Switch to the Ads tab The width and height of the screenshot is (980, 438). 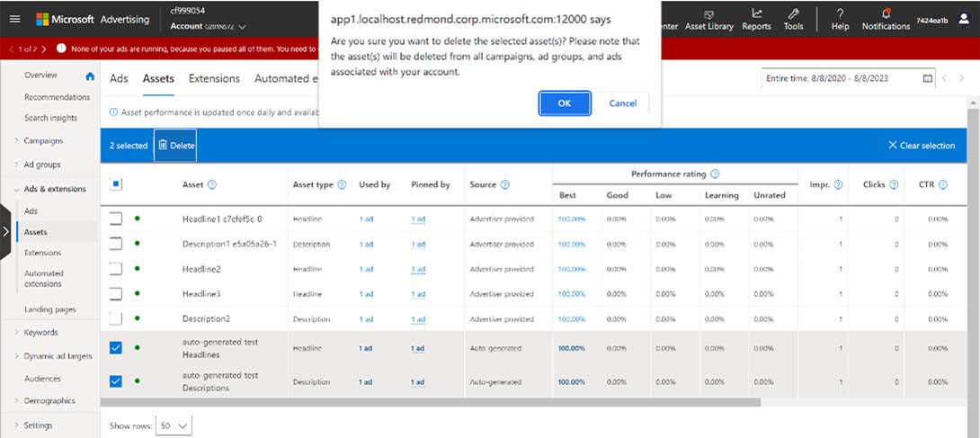point(119,78)
